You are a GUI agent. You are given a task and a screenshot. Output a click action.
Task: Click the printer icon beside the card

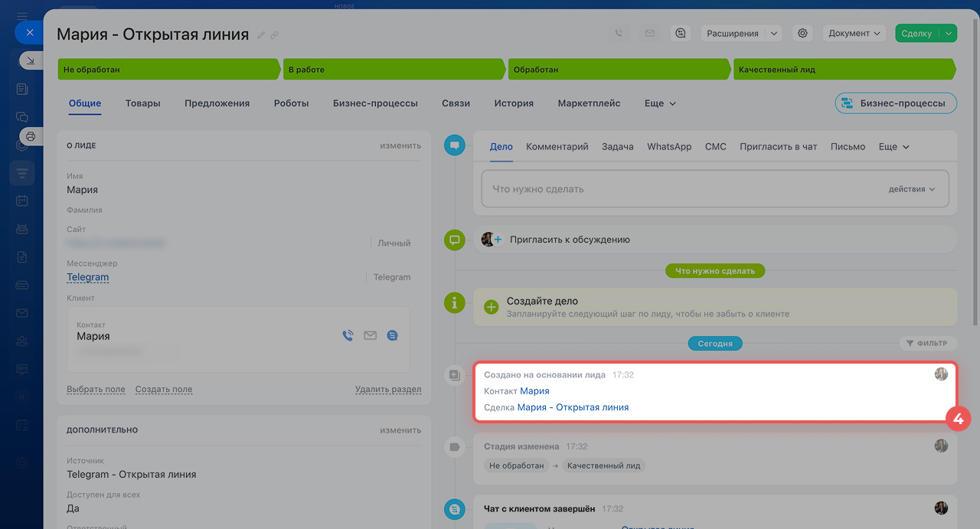pos(31,136)
